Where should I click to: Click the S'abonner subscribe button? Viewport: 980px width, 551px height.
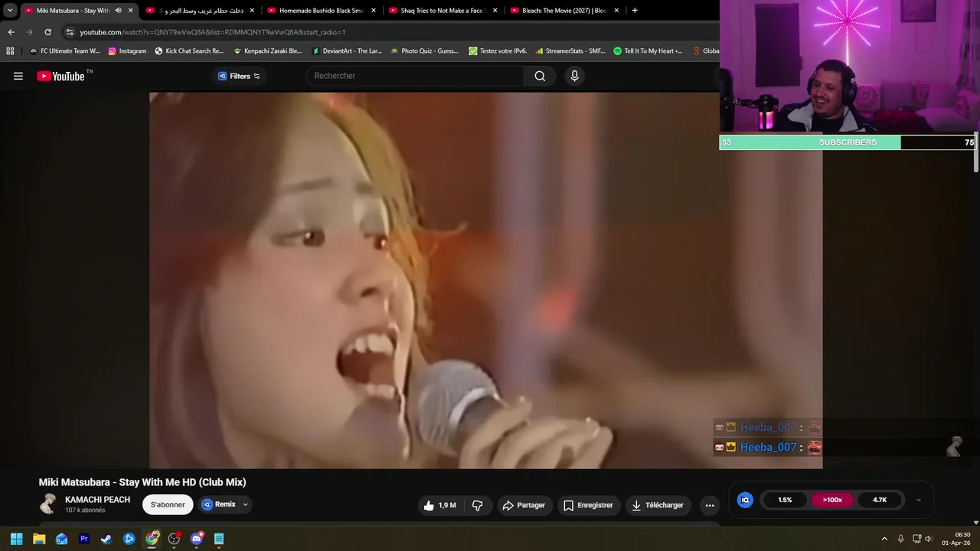click(x=168, y=505)
